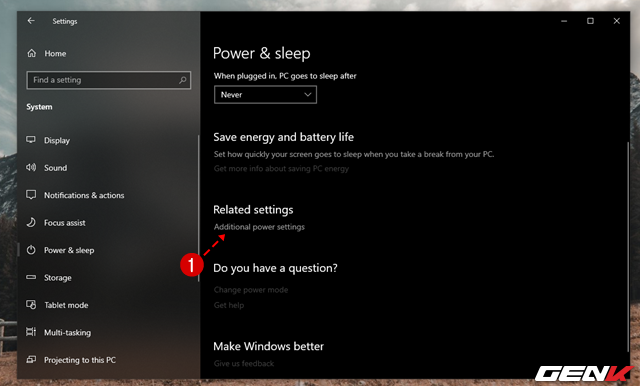Click the Home house icon
The height and width of the screenshot is (386, 640).
click(31, 53)
